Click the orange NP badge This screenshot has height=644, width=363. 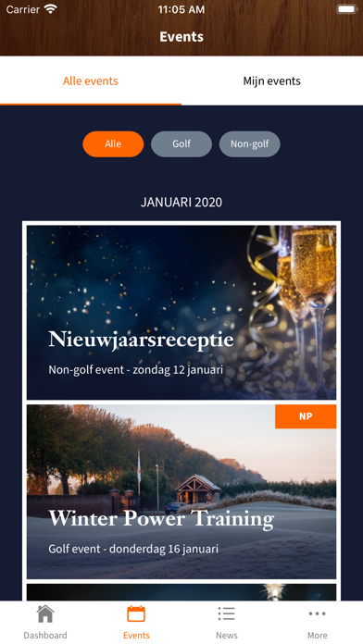point(306,416)
